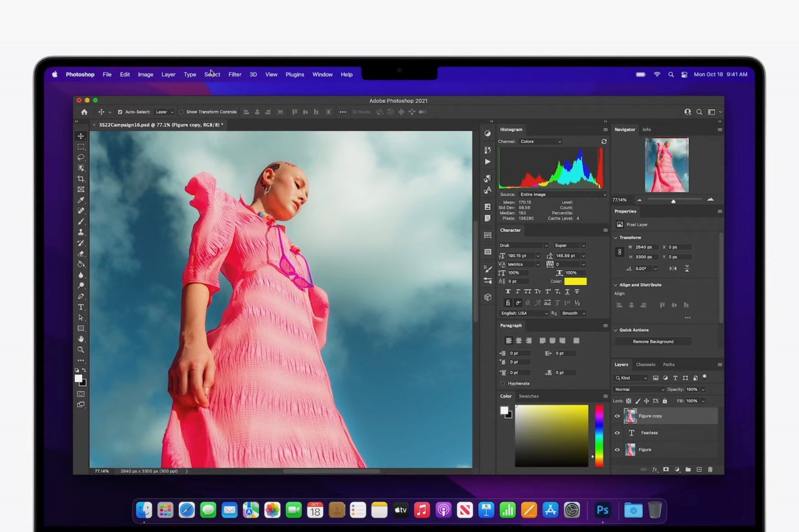
Task: Choose the Horizontal Type tool
Action: (x=81, y=307)
